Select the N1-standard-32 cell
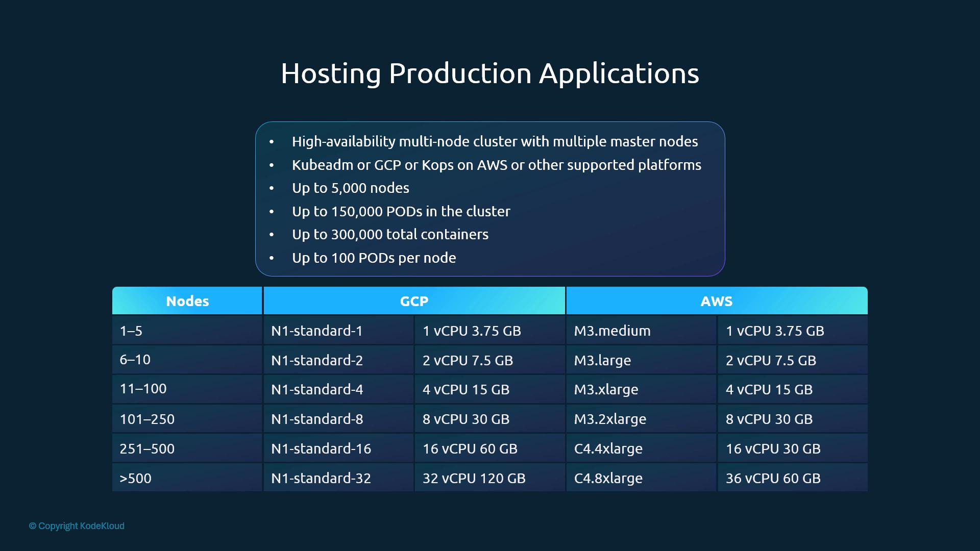The height and width of the screenshot is (551, 980). [x=338, y=478]
